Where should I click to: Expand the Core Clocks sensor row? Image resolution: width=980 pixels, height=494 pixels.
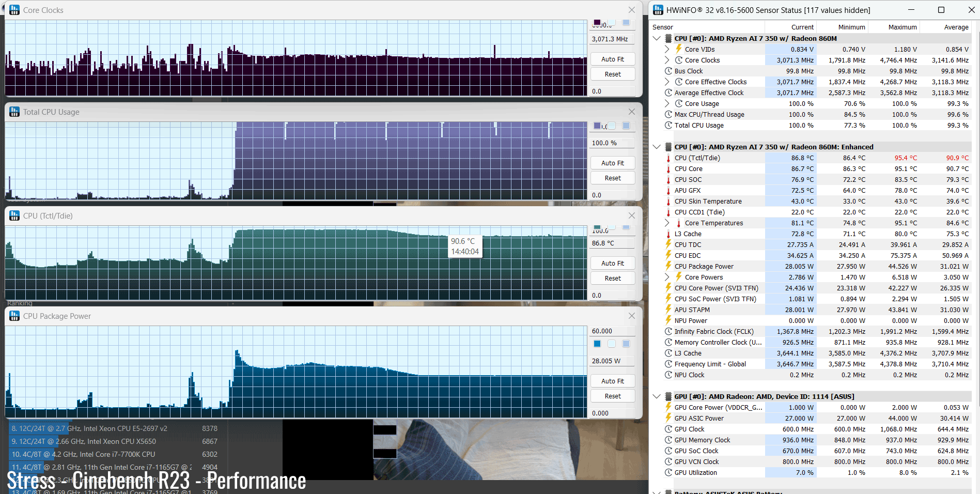pos(667,60)
